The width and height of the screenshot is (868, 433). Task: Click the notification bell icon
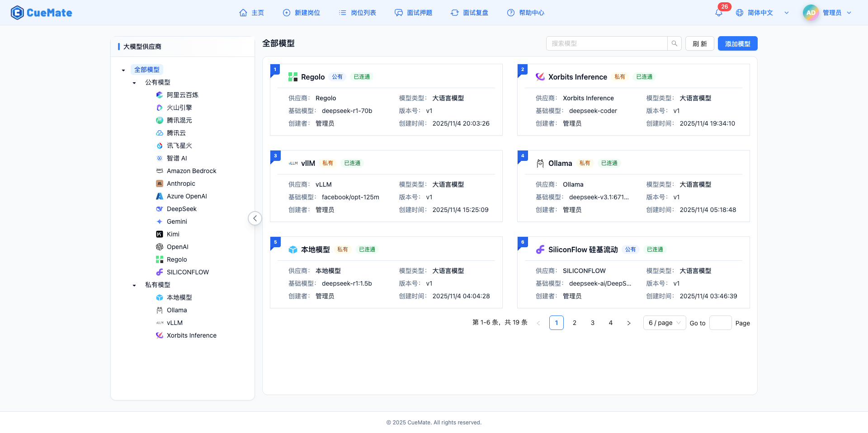718,13
